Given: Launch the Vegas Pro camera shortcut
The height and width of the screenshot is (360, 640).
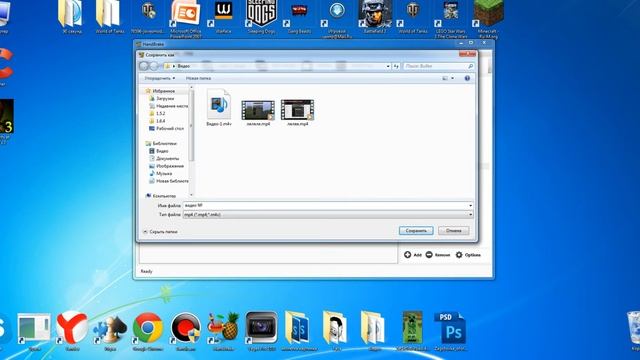Looking at the screenshot, I should tap(261, 331).
